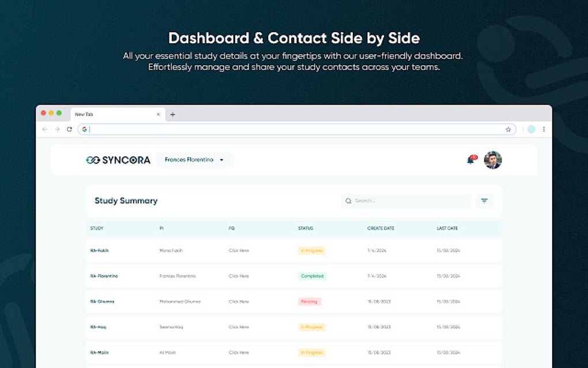Click the browser forward arrow
This screenshot has width=588, height=368.
coord(58,129)
